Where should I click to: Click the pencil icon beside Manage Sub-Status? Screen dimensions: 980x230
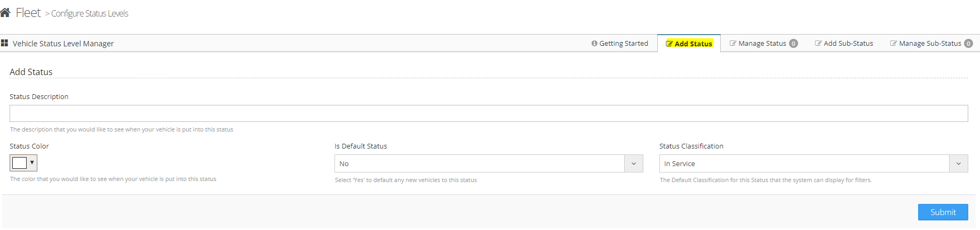(x=894, y=44)
